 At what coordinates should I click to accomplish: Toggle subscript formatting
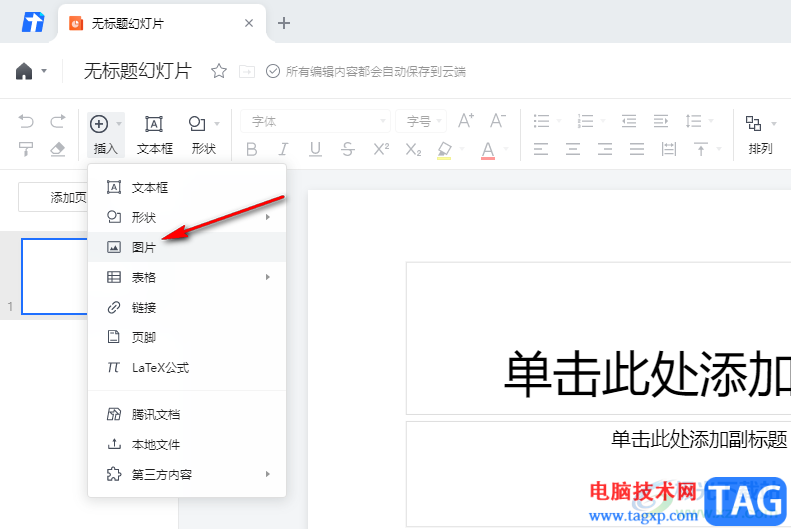pyautogui.click(x=413, y=150)
